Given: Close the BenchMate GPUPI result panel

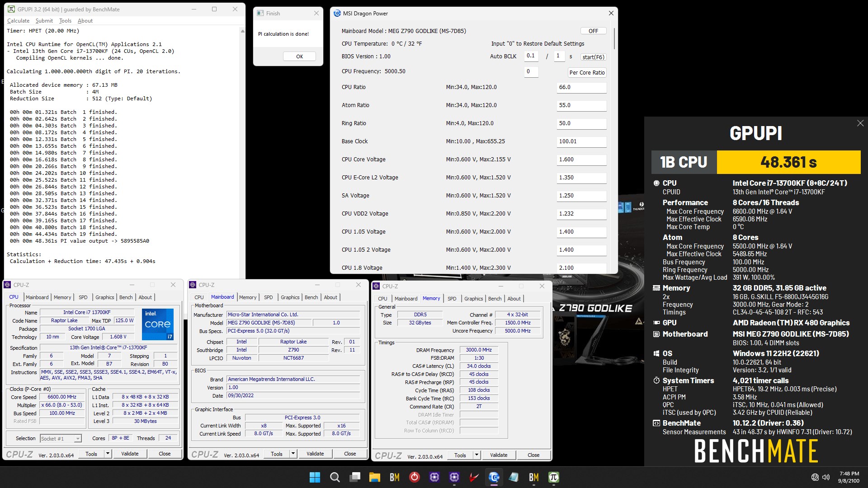Looking at the screenshot, I should 860,123.
